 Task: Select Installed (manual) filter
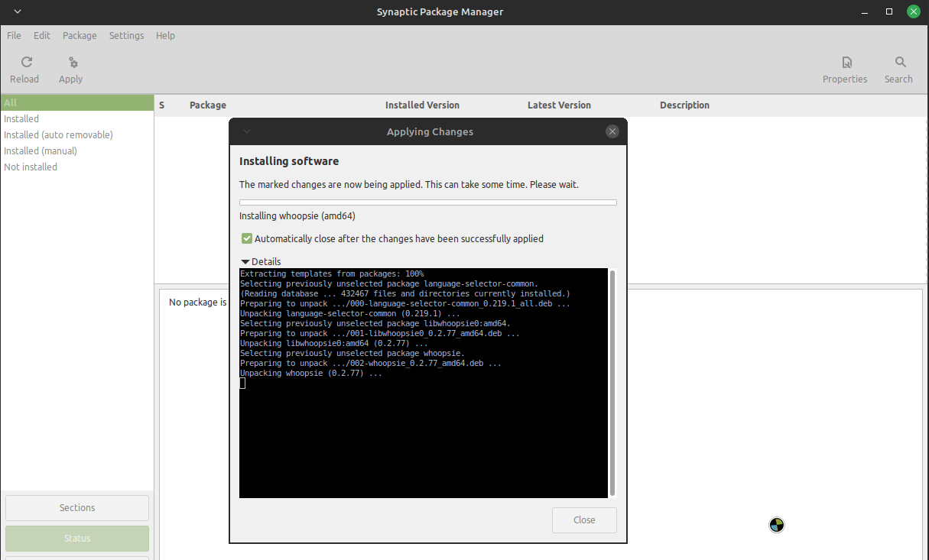click(76, 151)
